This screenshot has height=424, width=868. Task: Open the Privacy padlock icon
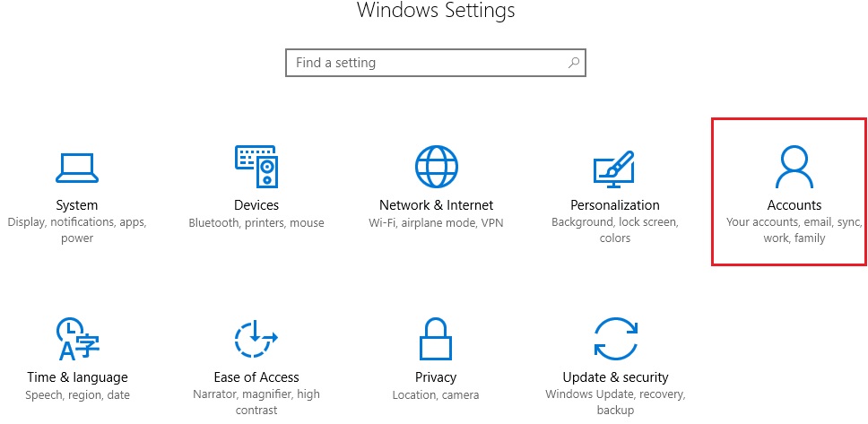(x=436, y=340)
